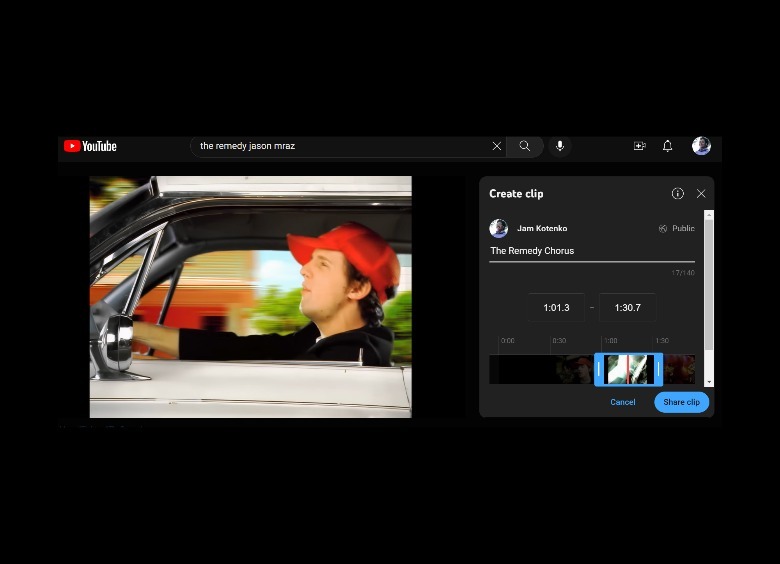
Task: Click the red playhead in clip timeline
Action: [628, 369]
